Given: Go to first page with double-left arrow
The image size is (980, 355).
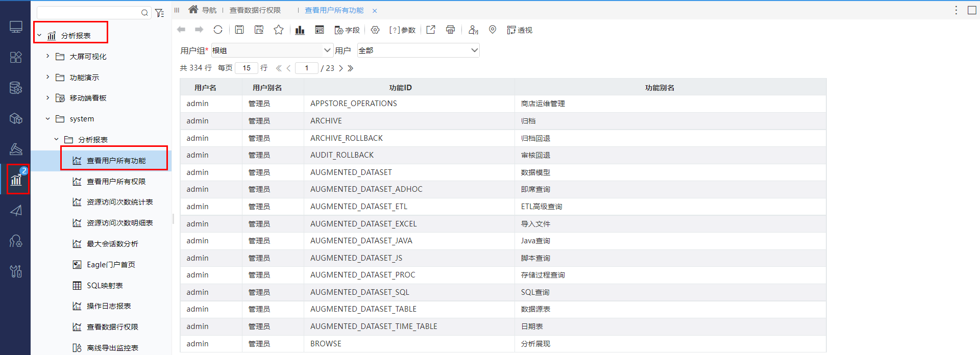Looking at the screenshot, I should click(279, 68).
